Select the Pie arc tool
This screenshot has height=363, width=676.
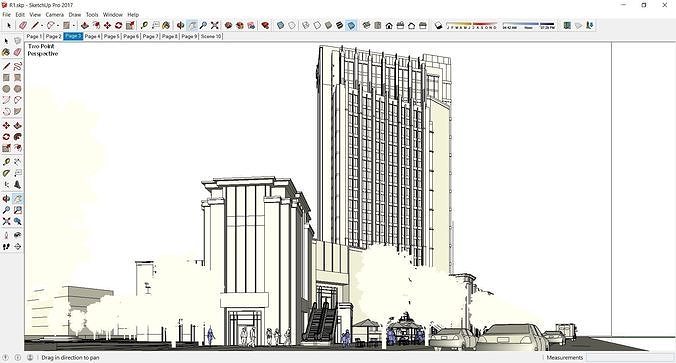pos(17,111)
